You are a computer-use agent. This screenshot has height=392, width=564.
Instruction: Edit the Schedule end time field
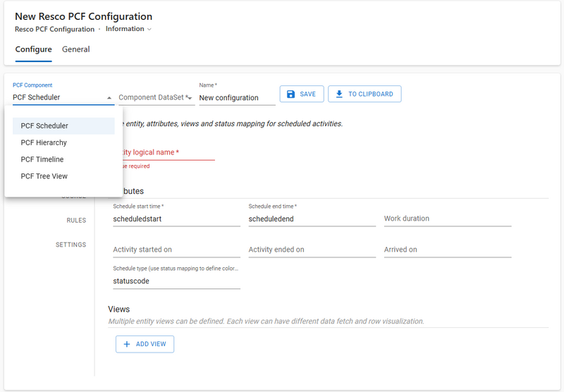(312, 219)
